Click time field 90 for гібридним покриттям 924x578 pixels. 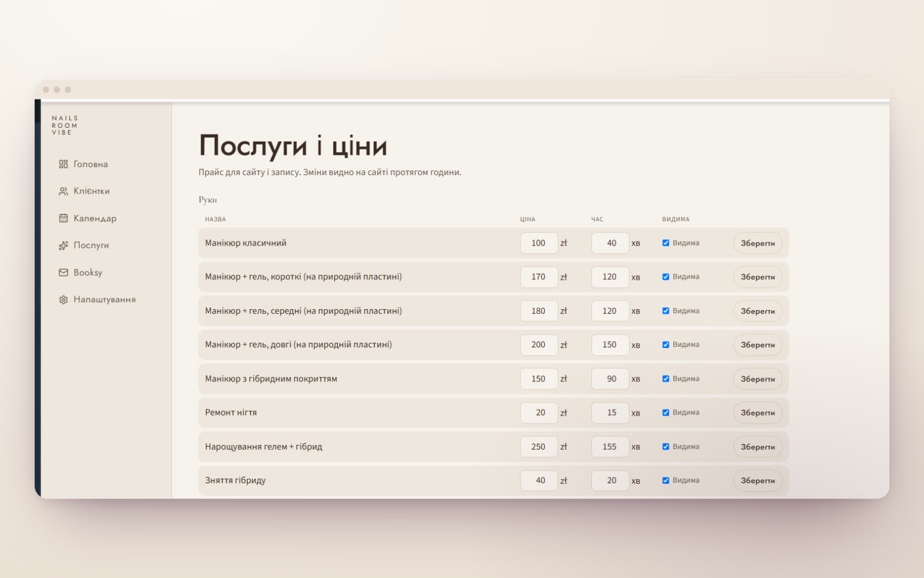610,379
